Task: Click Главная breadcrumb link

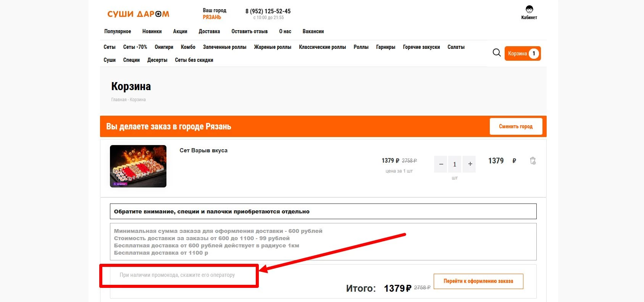Action: coord(118,100)
